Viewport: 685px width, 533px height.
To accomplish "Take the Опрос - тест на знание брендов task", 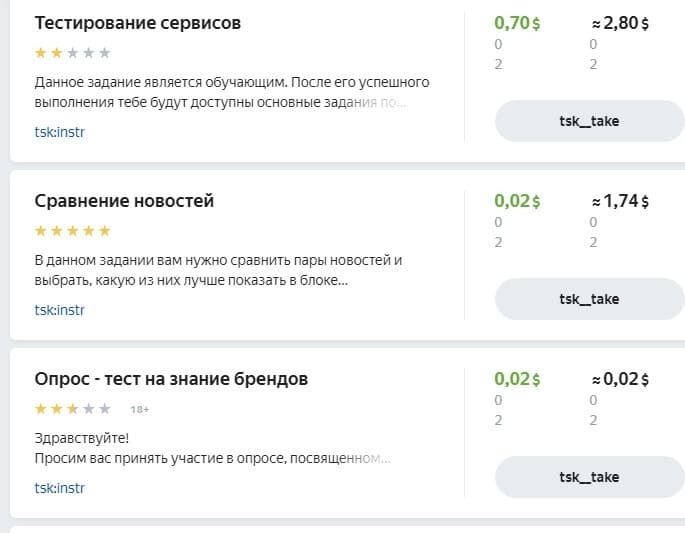I will tap(589, 477).
